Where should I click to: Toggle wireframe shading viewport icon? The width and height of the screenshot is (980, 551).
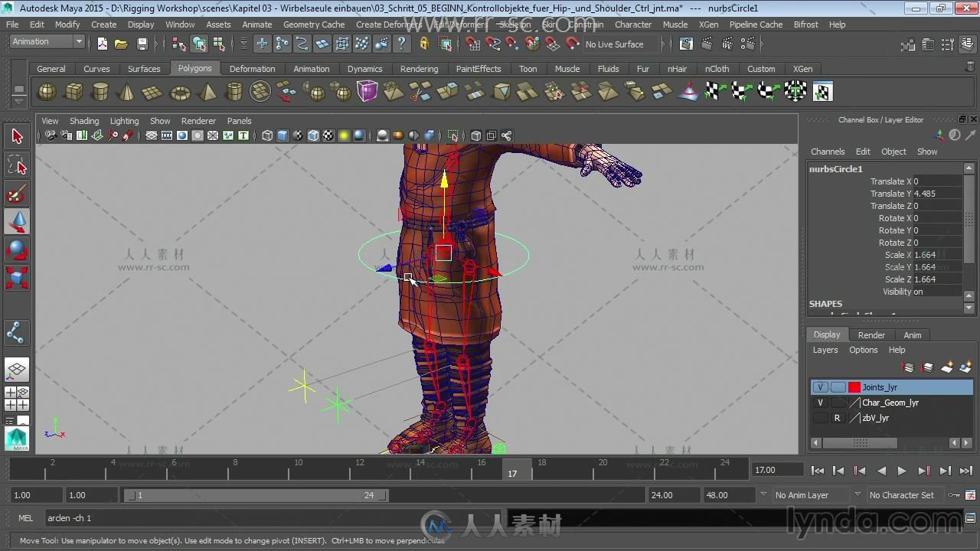tap(267, 136)
